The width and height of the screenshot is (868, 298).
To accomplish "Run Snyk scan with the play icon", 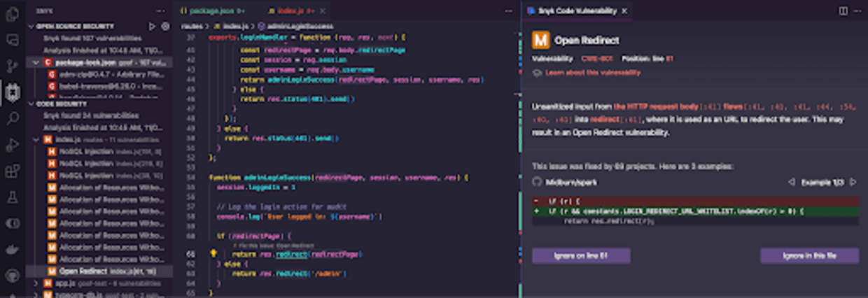I will coord(153,26).
